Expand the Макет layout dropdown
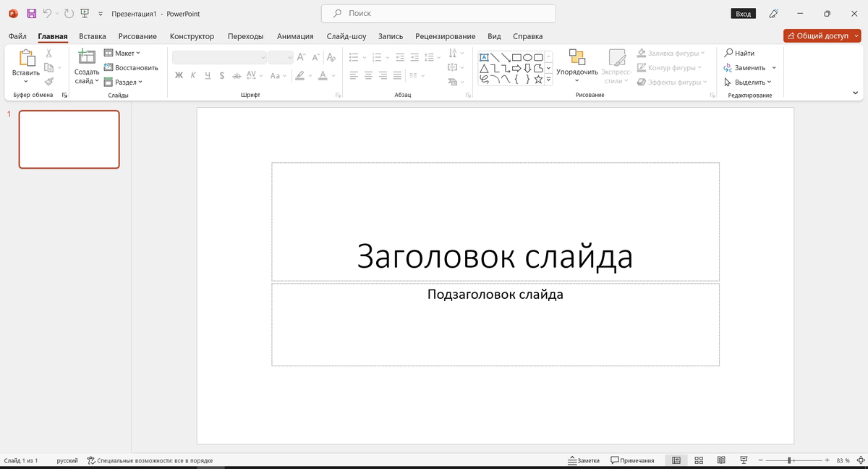Viewport: 868px width, 469px height. [x=122, y=53]
